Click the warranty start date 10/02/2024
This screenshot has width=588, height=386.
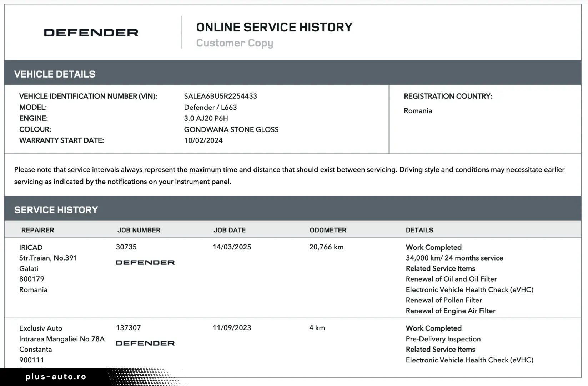(x=203, y=140)
